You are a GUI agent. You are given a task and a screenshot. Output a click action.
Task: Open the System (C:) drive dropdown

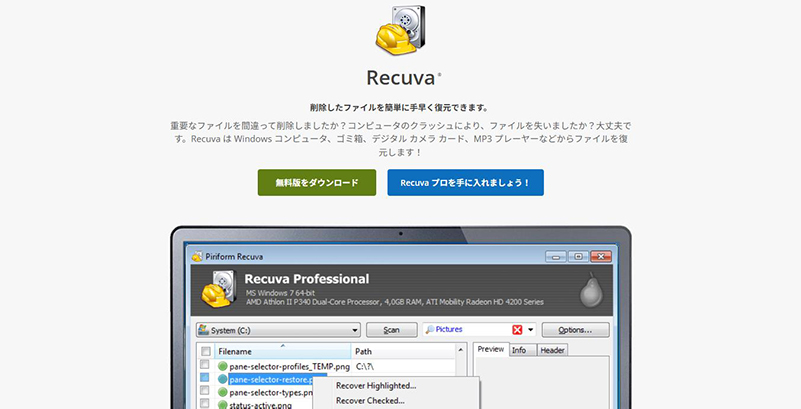[x=278, y=330]
